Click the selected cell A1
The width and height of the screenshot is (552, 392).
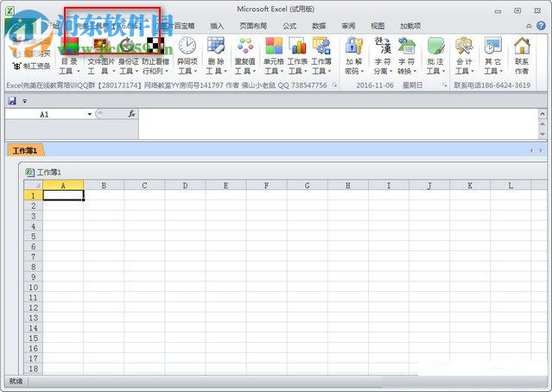[x=63, y=195]
